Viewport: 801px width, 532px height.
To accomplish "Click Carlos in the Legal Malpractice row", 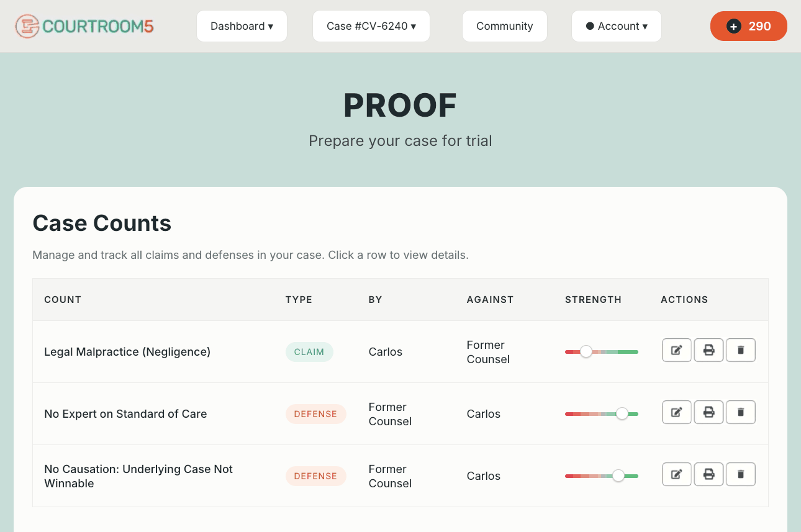I will coord(386,352).
